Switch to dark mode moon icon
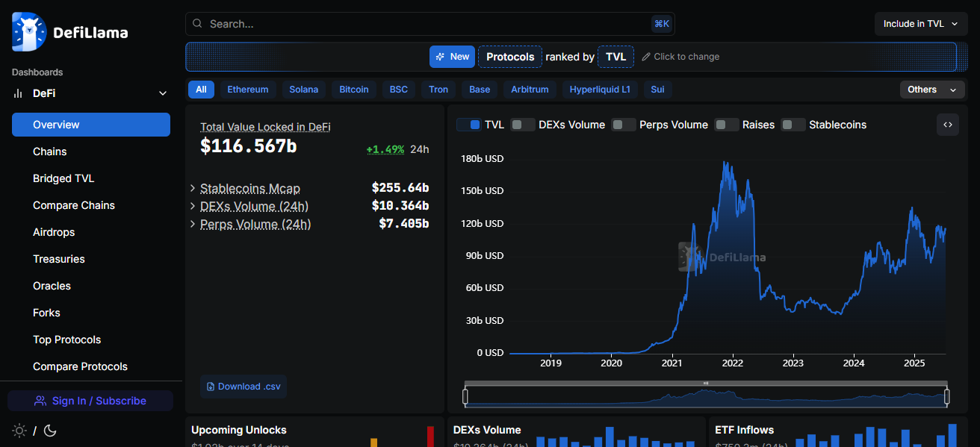Image resolution: width=980 pixels, height=447 pixels. tap(50, 431)
